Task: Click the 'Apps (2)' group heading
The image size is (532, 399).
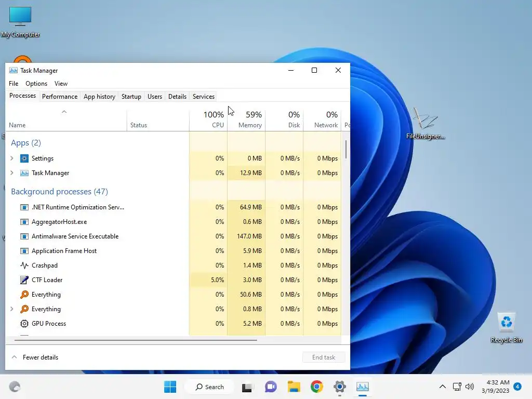Action: click(26, 143)
